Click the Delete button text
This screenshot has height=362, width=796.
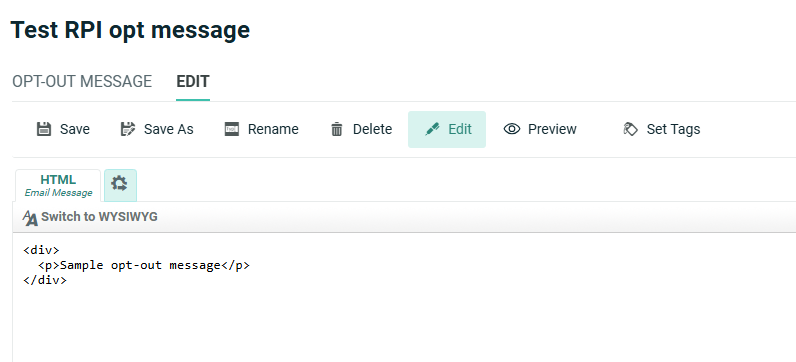pyautogui.click(x=373, y=129)
